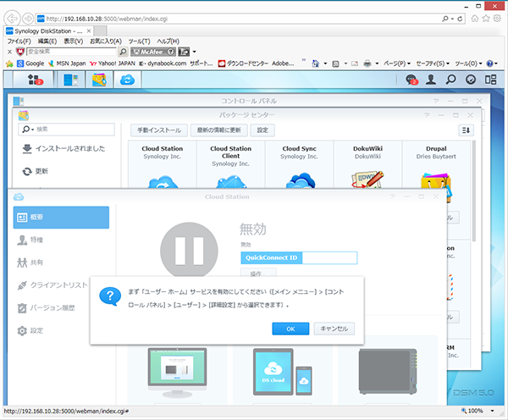The image size is (508, 420).
Task: Open the DSM widgets panel icon
Action: point(490,80)
